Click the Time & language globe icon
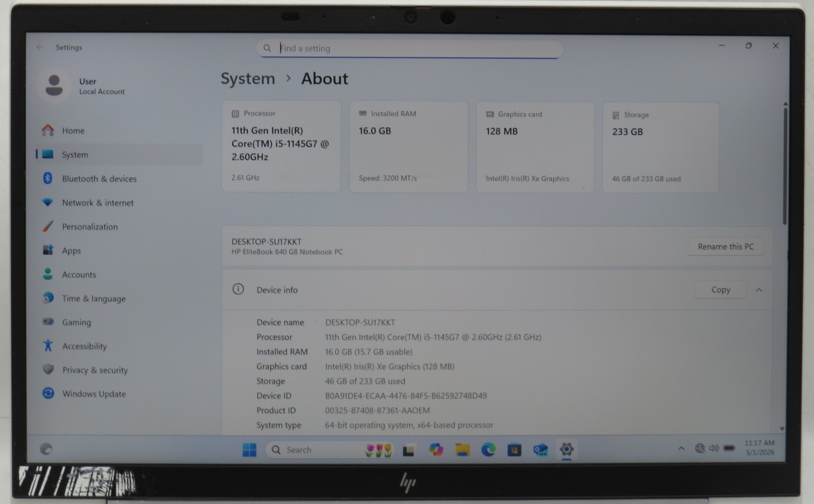Screen dimensions: 814x504 tap(48, 298)
